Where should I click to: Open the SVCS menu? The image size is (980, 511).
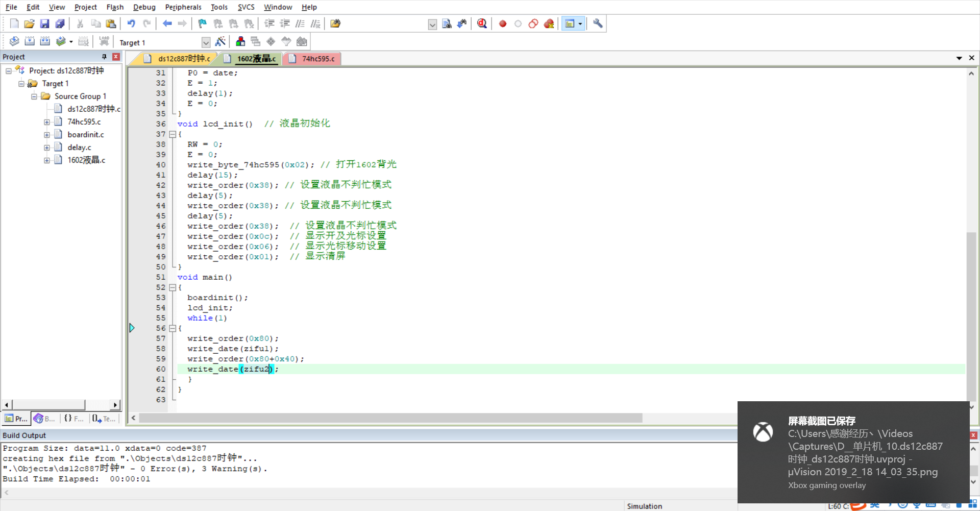pyautogui.click(x=246, y=7)
